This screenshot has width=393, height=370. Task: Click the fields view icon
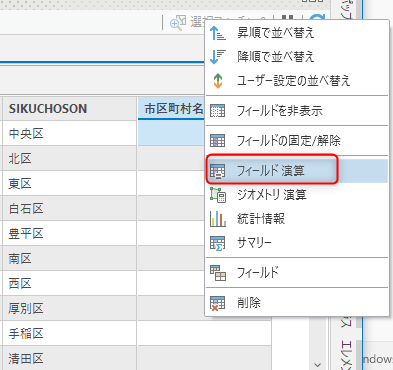[x=218, y=273]
